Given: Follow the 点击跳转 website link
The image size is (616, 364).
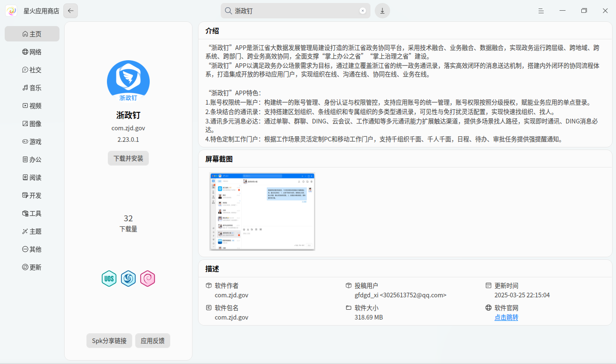Looking at the screenshot, I should click(506, 317).
